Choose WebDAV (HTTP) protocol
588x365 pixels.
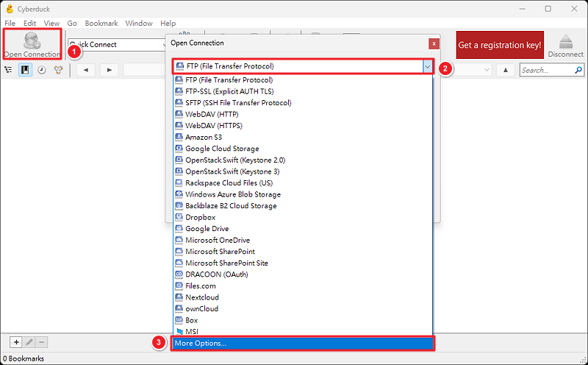coord(303,114)
